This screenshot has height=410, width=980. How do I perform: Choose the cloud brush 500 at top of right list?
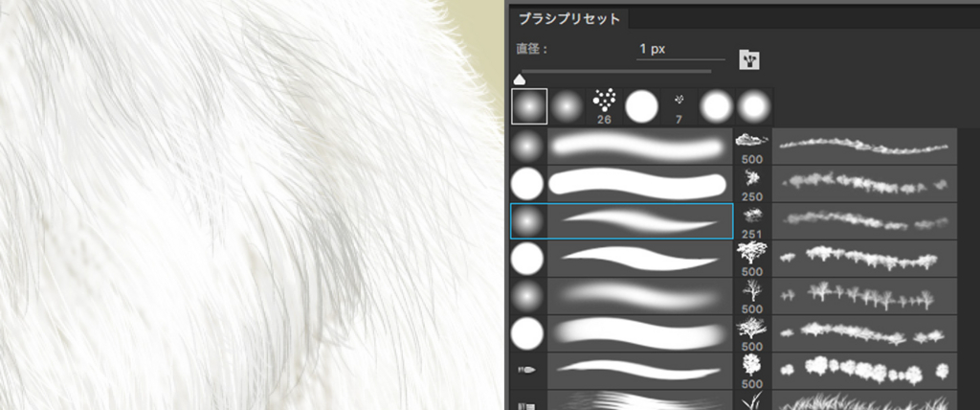[846, 147]
